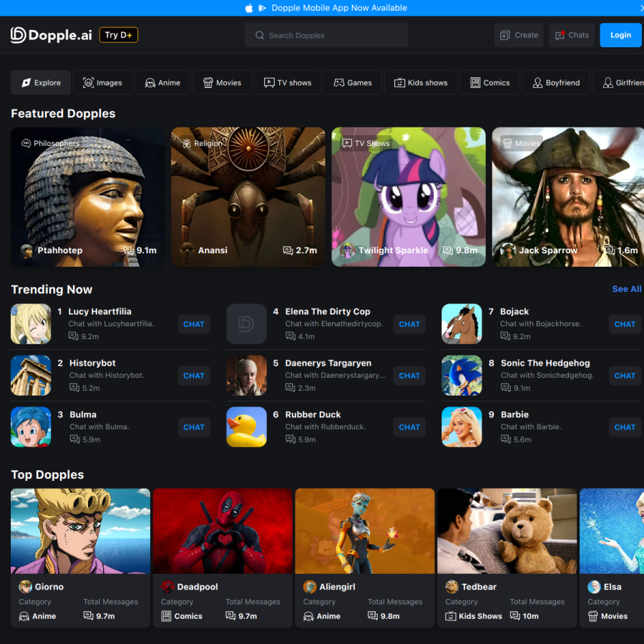The height and width of the screenshot is (644, 644).
Task: Chat with Barbie
Action: point(625,427)
